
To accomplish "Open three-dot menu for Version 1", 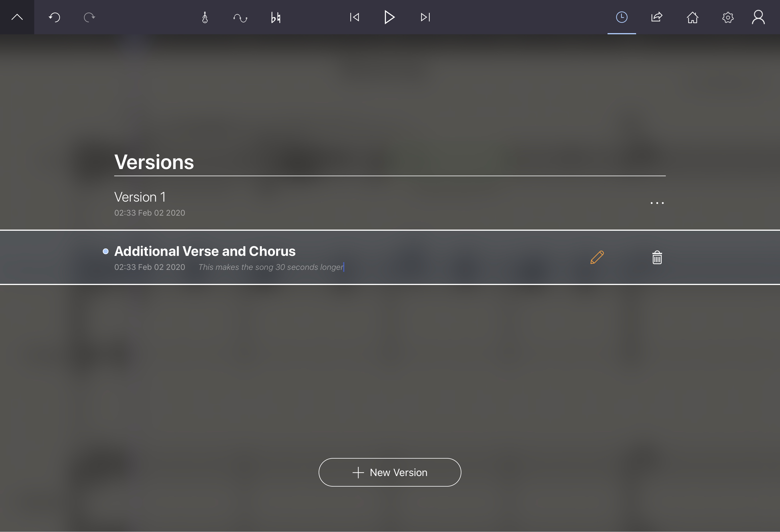I will coord(657,203).
